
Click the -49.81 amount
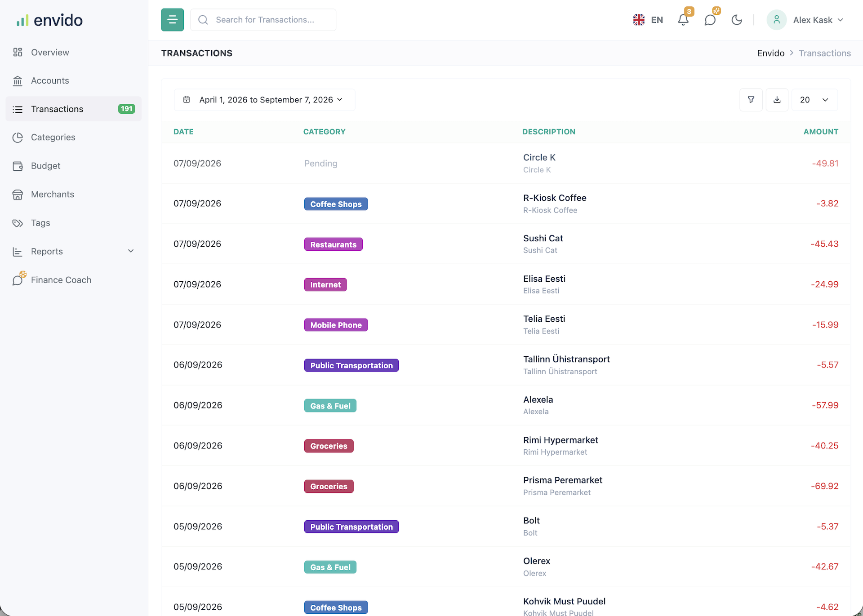pos(825,164)
